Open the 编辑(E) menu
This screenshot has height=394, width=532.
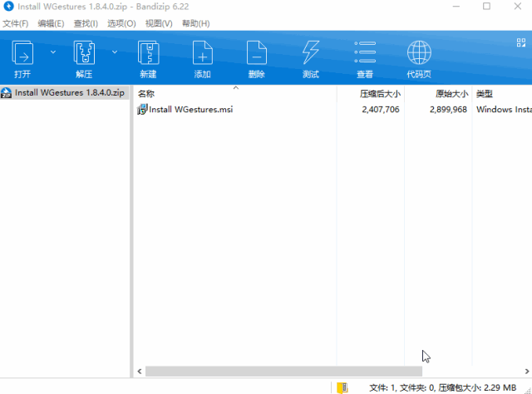(x=51, y=23)
